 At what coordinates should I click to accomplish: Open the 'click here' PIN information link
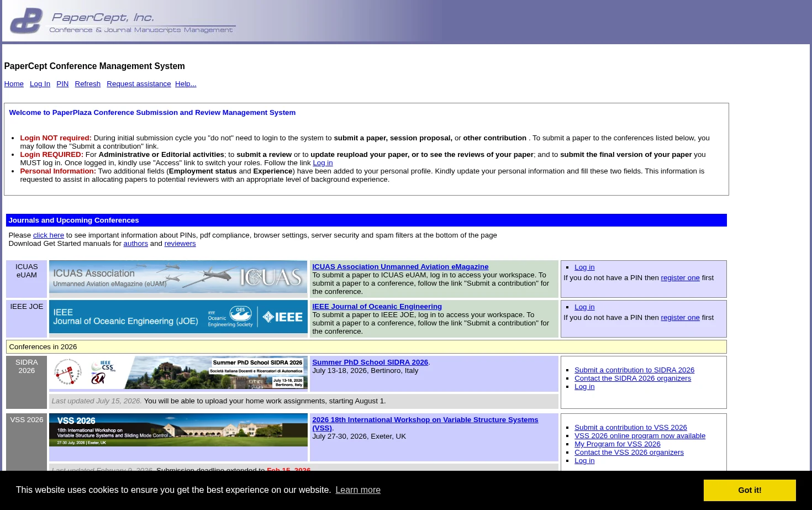(x=49, y=235)
